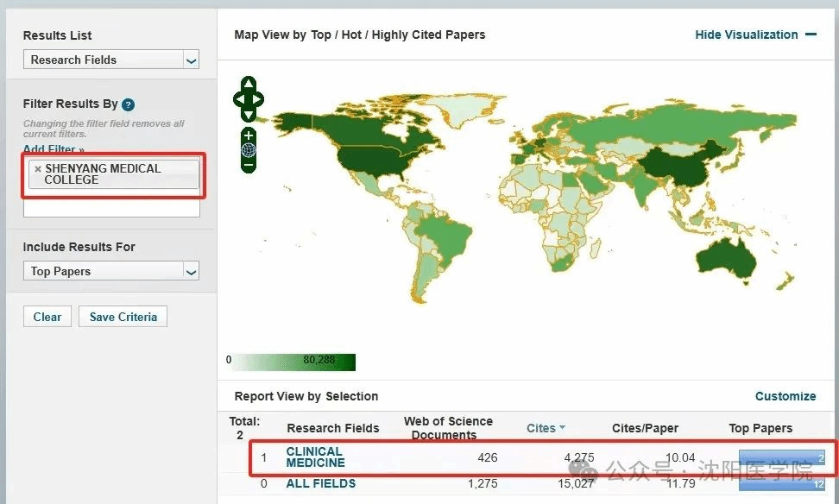The width and height of the screenshot is (839, 504).
Task: Zoom out on the map
Action: pos(249,164)
